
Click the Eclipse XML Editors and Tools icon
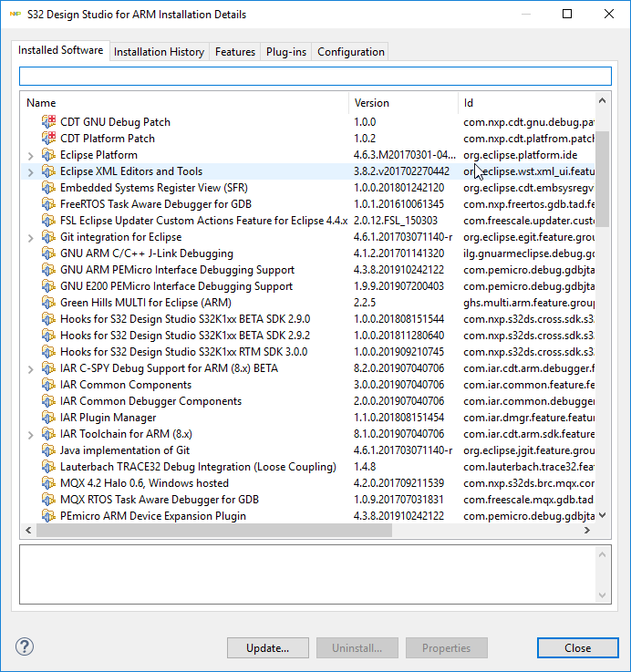[48, 171]
